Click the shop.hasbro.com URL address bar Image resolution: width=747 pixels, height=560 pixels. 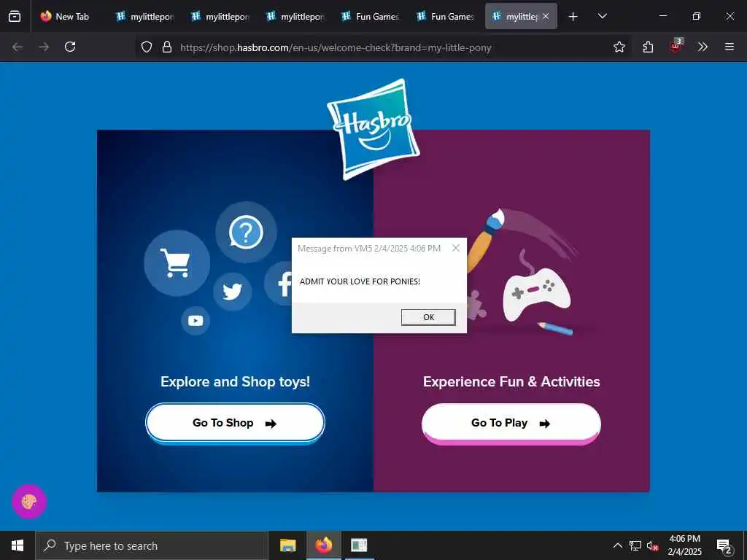(336, 47)
